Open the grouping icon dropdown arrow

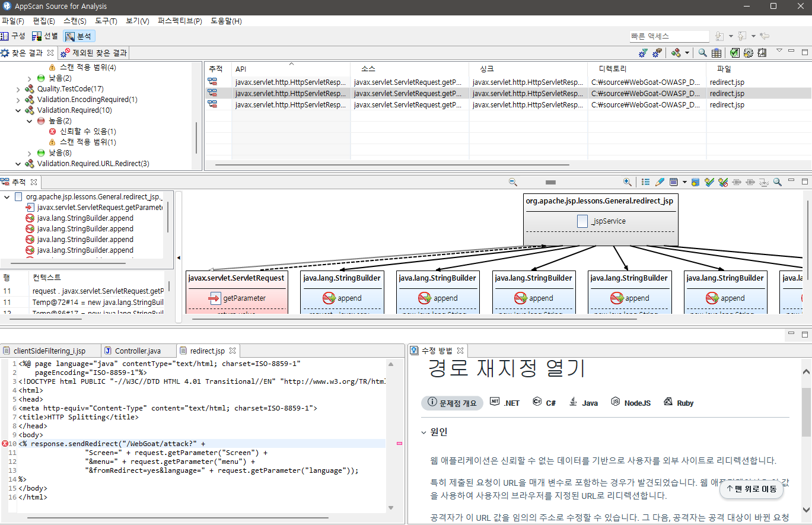tap(687, 53)
